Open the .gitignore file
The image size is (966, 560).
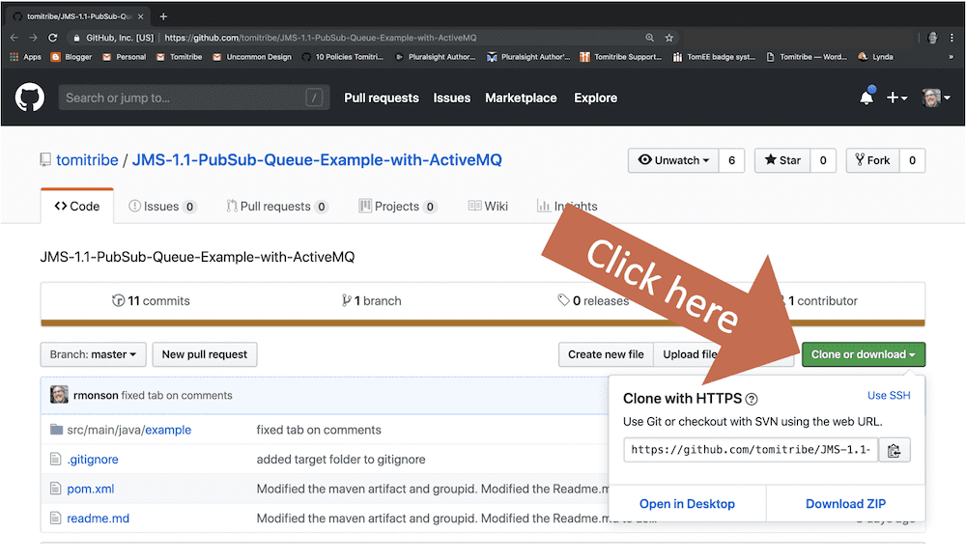pos(93,460)
